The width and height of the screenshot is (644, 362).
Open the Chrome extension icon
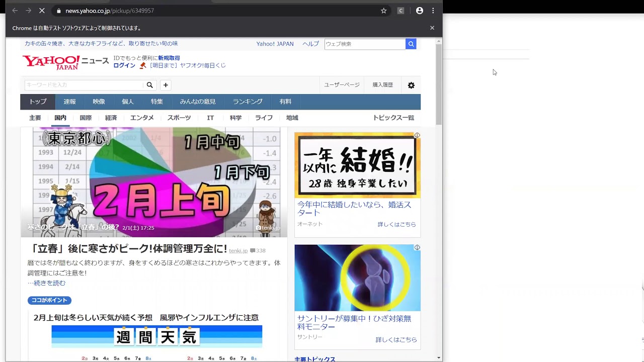[x=401, y=11]
